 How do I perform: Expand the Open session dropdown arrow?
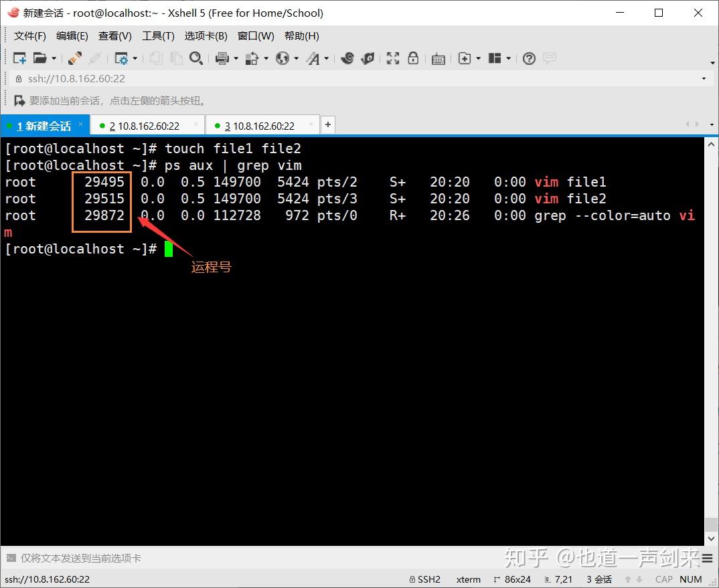click(54, 59)
